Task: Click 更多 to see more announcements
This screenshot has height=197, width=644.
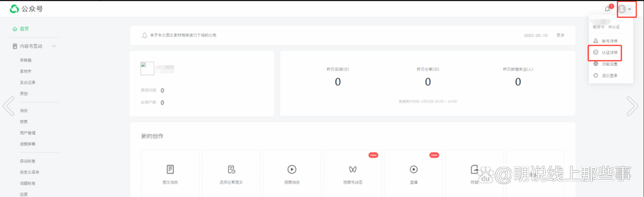Action: (x=561, y=35)
